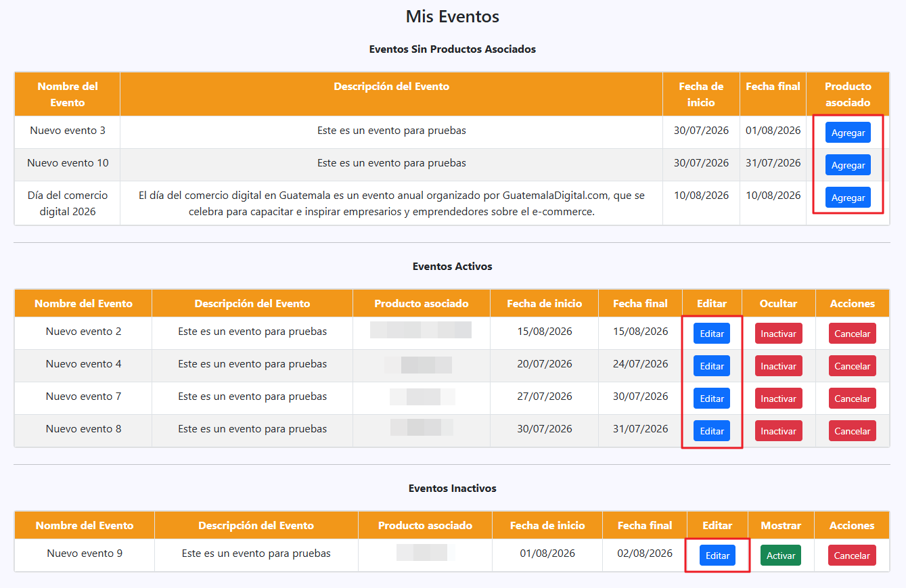Inactivar Nuevo evento 2
Viewport: 906px width, 588px height.
tap(778, 334)
